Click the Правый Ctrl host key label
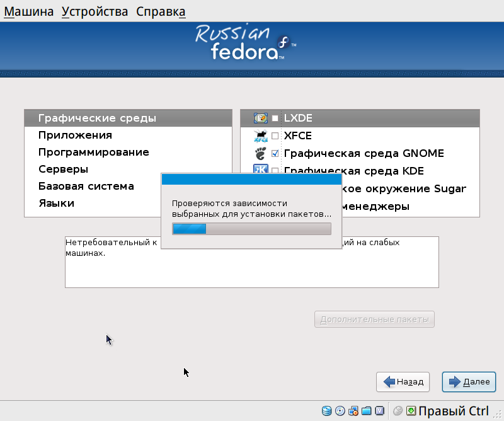504x421 pixels. click(454, 411)
